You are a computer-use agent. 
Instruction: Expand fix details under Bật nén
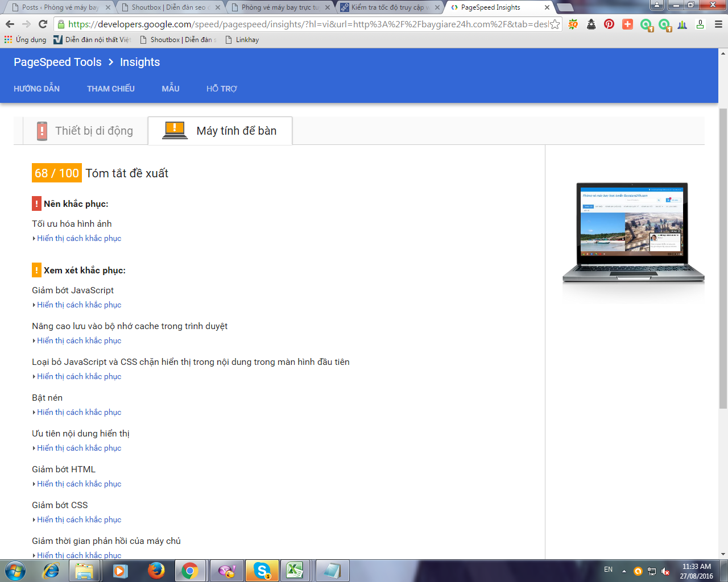79,413
